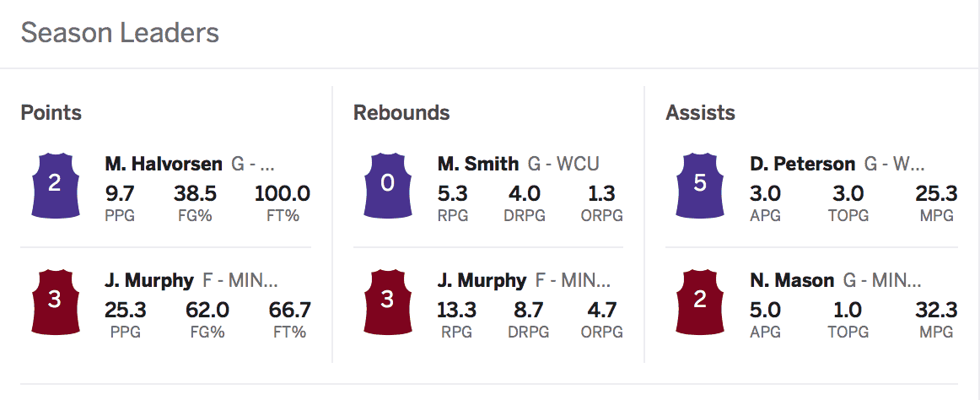
Task: Open M. Halvorsen player link
Action: coord(163,165)
